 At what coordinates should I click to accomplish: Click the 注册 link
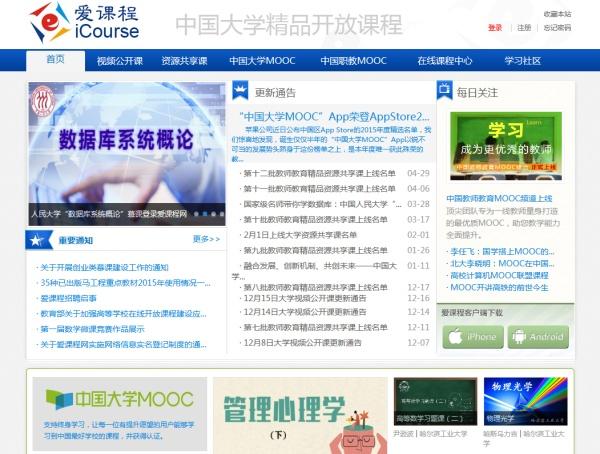tap(524, 28)
